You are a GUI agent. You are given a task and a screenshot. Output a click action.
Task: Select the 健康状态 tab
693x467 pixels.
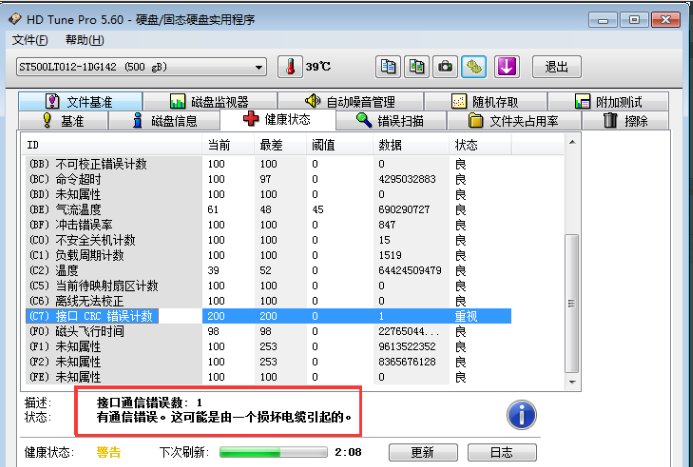pos(278,119)
